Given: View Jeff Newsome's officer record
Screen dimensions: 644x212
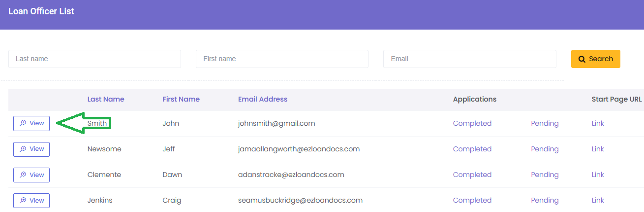Looking at the screenshot, I should 31,149.
